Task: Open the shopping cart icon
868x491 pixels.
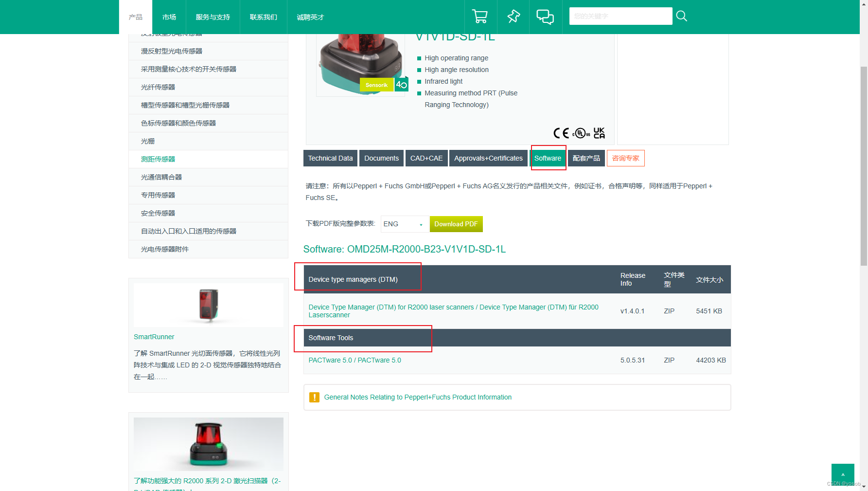Action: pyautogui.click(x=480, y=17)
